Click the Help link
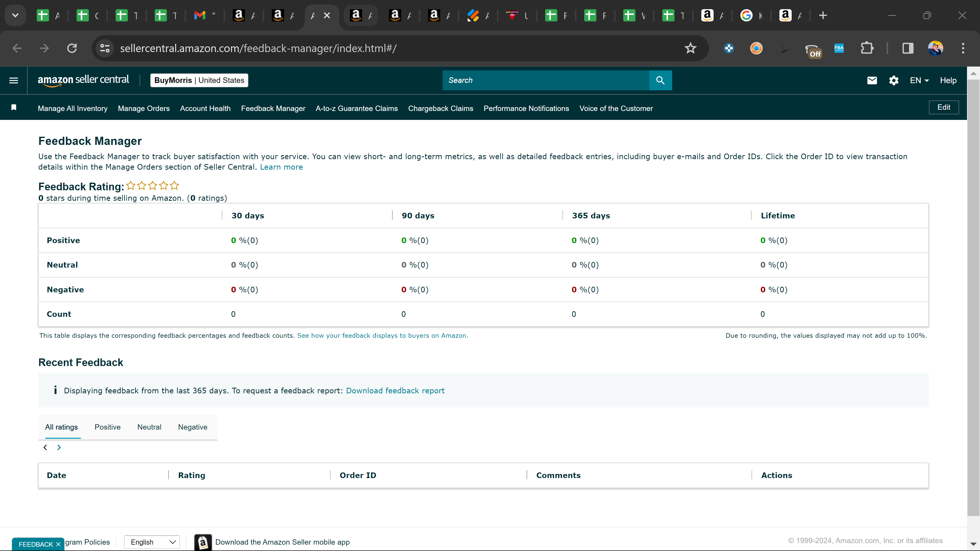The height and width of the screenshot is (551, 980). click(948, 80)
